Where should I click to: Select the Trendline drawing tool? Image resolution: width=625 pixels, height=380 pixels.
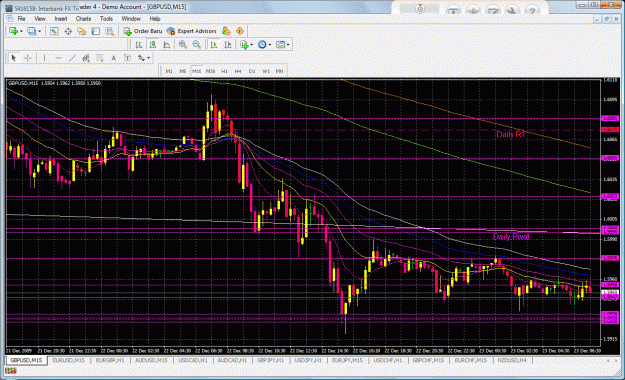pos(72,58)
